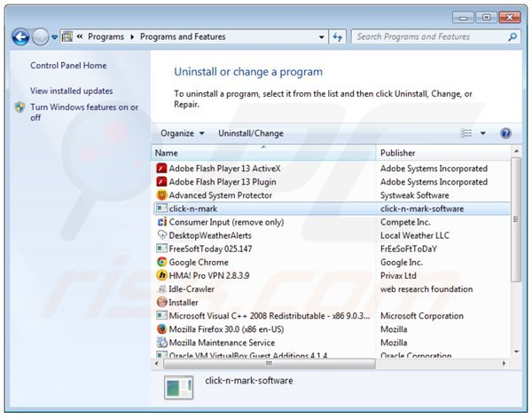Open the recent pages dropdown arrow
The image size is (532, 419).
click(54, 37)
